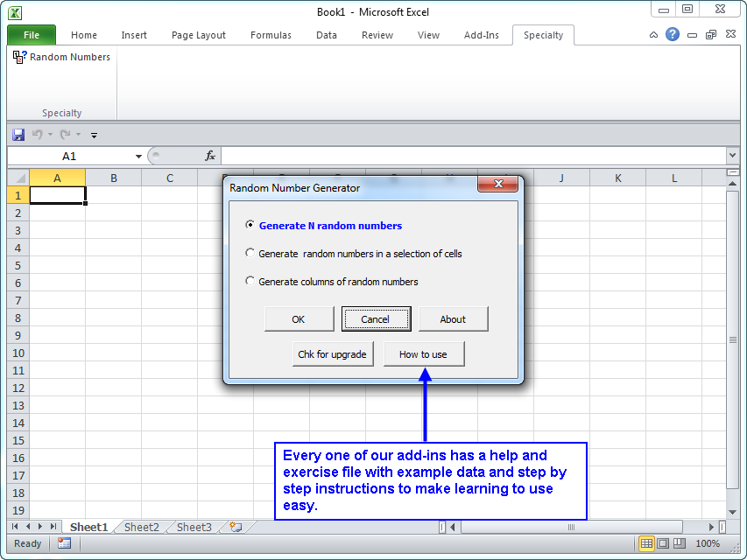Open the Name Box dropdown
The width and height of the screenshot is (747, 560).
137,156
